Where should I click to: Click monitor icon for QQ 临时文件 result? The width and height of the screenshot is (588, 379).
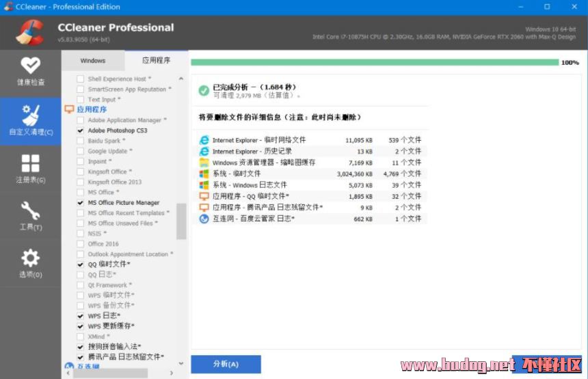coord(204,196)
